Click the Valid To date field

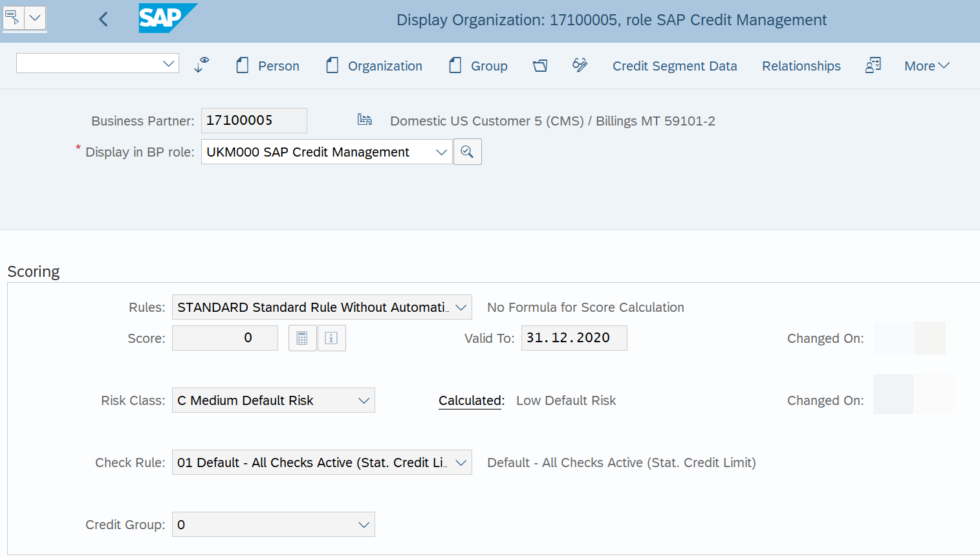(573, 338)
